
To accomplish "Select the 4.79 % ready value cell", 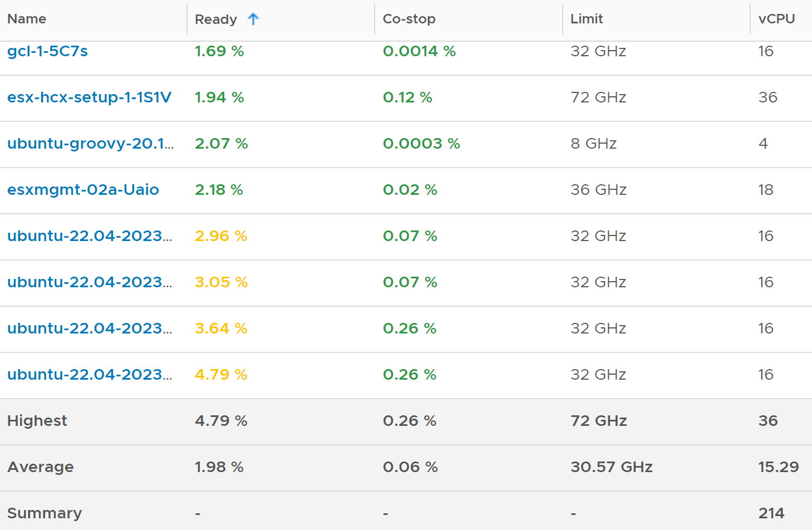I will 221,375.
